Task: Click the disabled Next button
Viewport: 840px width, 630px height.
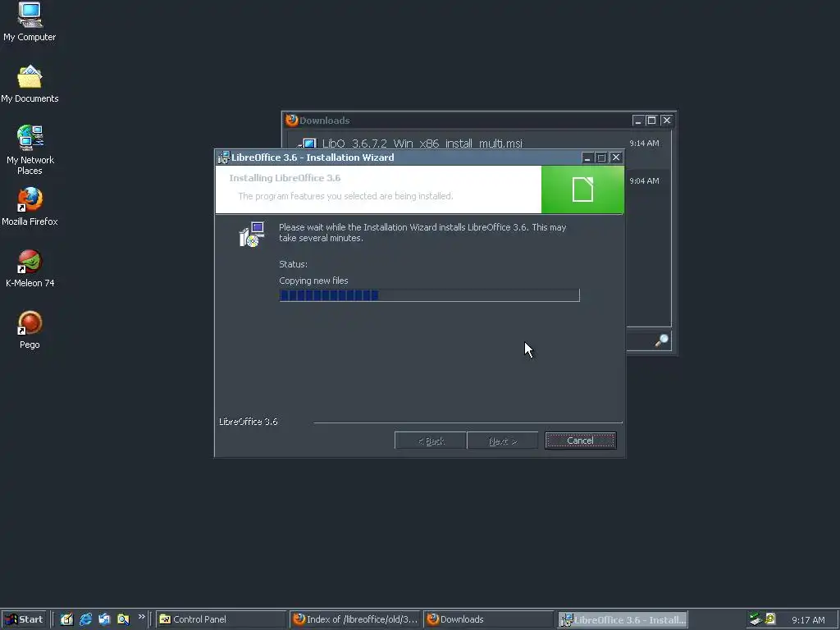Action: [503, 441]
